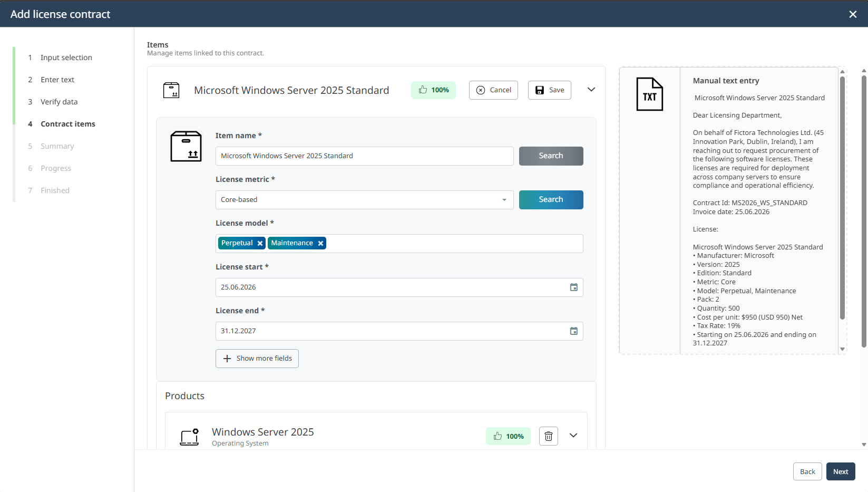The width and height of the screenshot is (868, 492).
Task: Delete the Windows Server 2025 product
Action: (x=549, y=436)
